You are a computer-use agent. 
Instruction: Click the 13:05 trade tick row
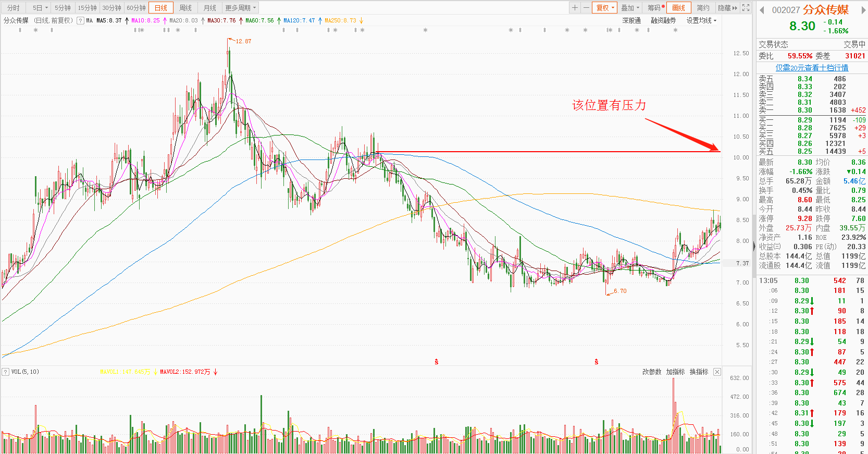[812, 281]
